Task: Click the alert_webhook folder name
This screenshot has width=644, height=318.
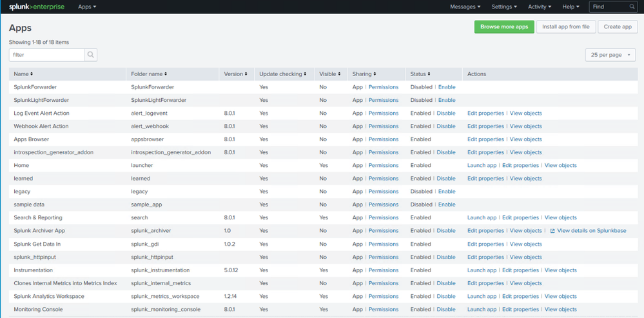Action: (150, 126)
